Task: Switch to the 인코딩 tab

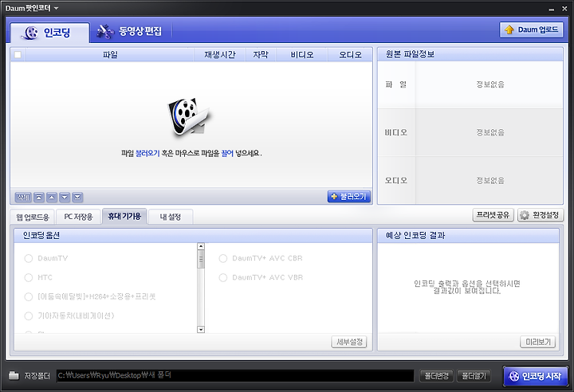Action: coord(49,33)
